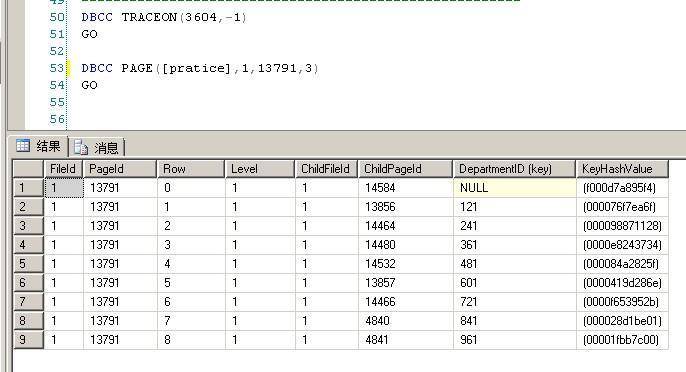Image resolution: width=686 pixels, height=372 pixels.
Task: Click the NULL DepartmentID cell
Action: 514,188
